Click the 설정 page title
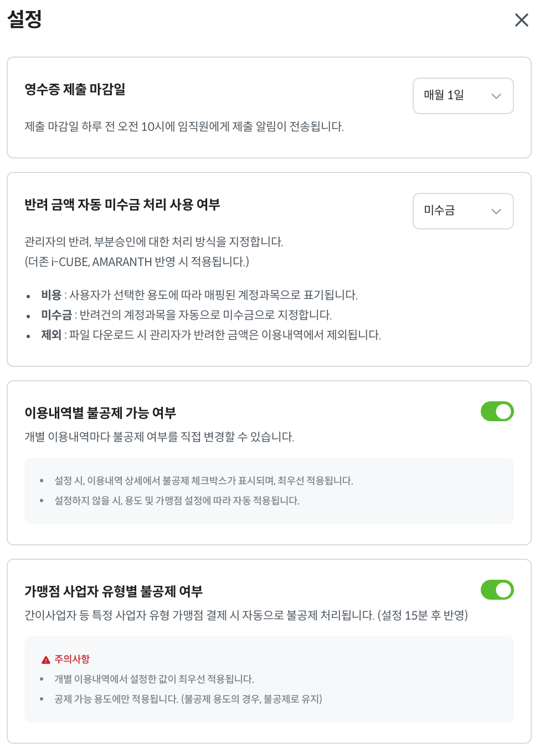This screenshot has width=545, height=756. [x=25, y=19]
